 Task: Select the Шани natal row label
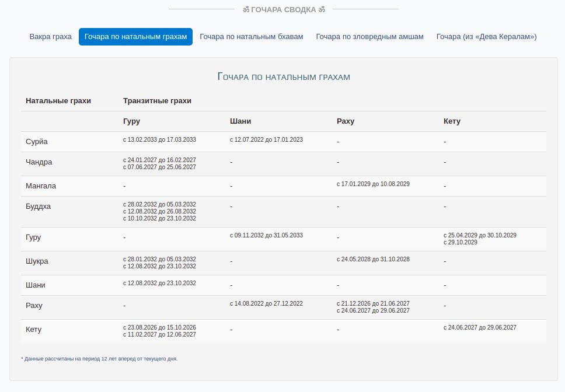click(35, 285)
